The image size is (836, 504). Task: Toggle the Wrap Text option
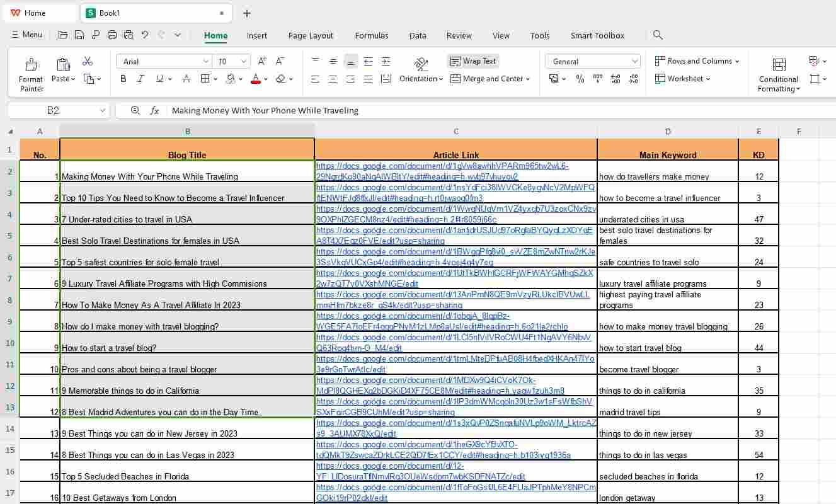473,61
